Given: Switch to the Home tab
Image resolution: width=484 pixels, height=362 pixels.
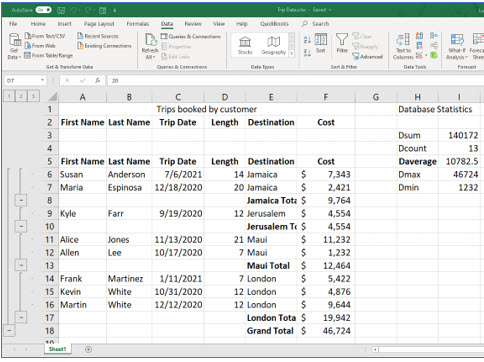Looking at the screenshot, I should coord(38,24).
